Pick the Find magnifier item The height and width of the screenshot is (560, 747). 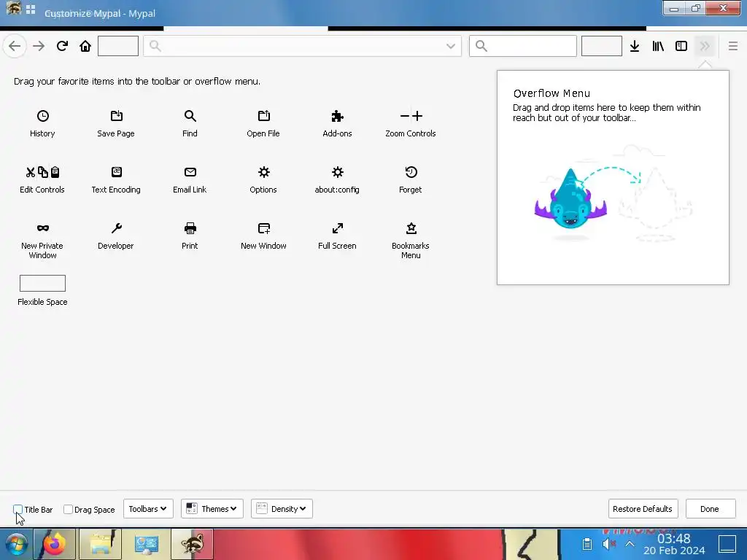coord(190,123)
